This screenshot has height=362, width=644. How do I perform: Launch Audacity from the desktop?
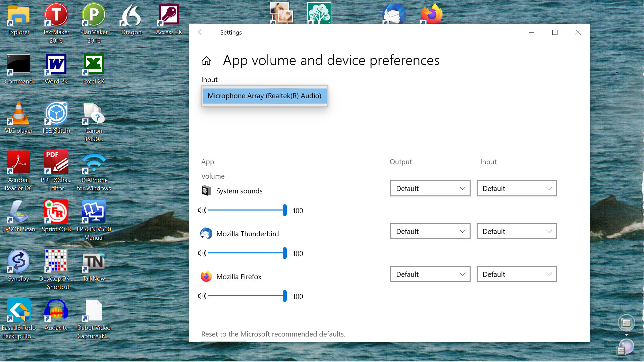56,315
